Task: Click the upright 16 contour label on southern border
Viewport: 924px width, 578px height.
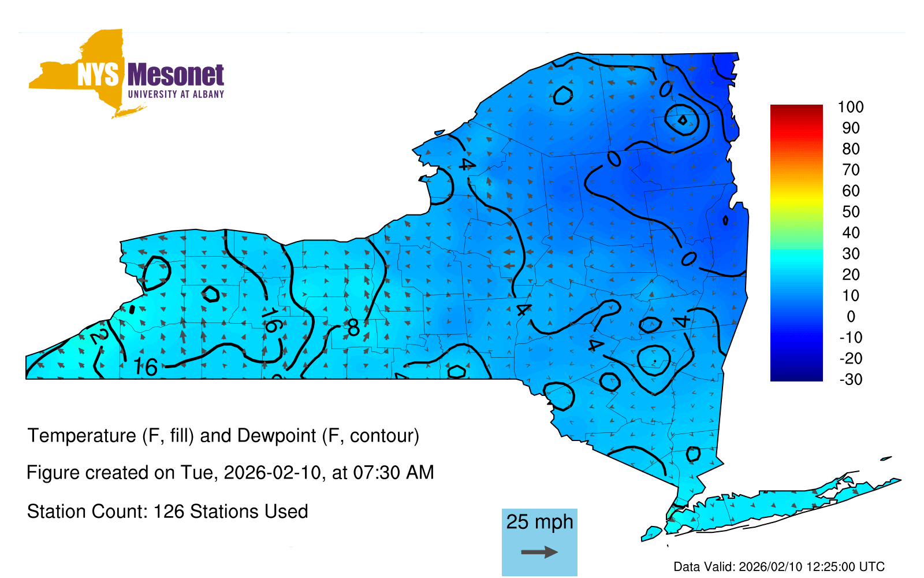Action: click(x=146, y=367)
